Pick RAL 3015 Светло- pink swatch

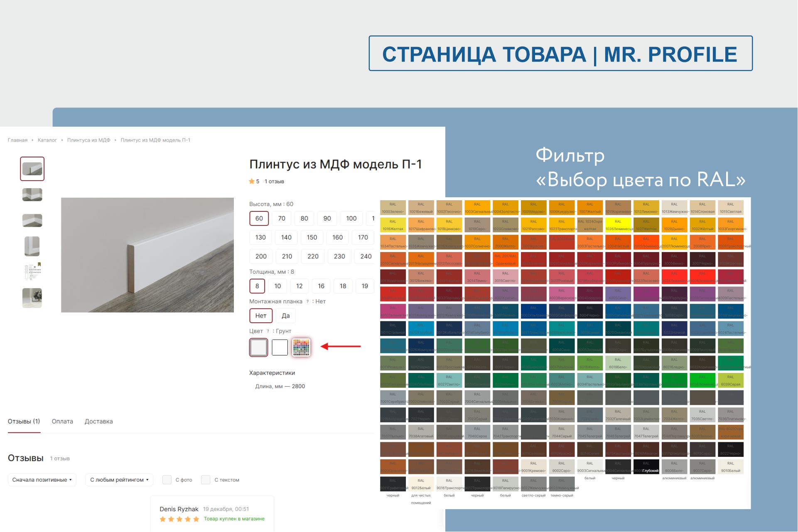coord(506,277)
